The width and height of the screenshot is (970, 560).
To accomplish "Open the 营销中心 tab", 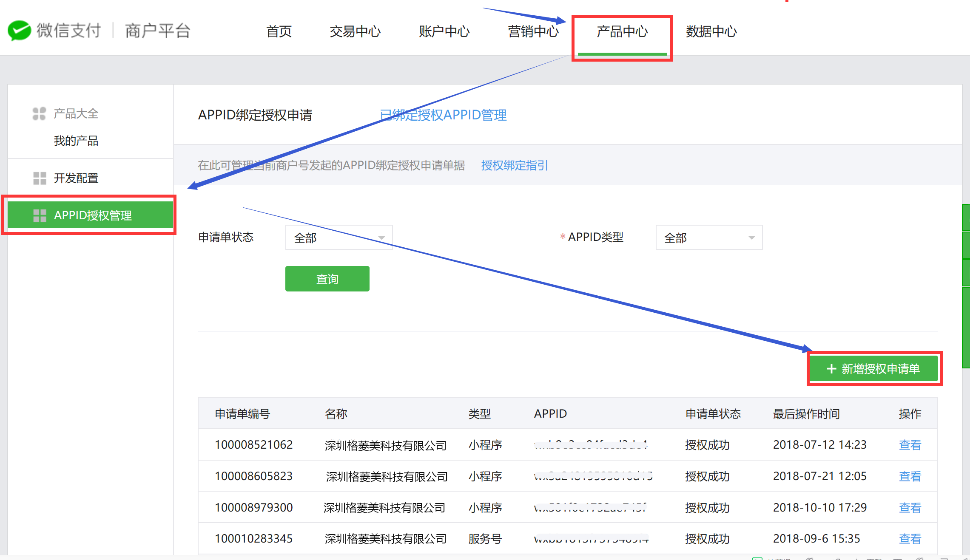I will (533, 31).
